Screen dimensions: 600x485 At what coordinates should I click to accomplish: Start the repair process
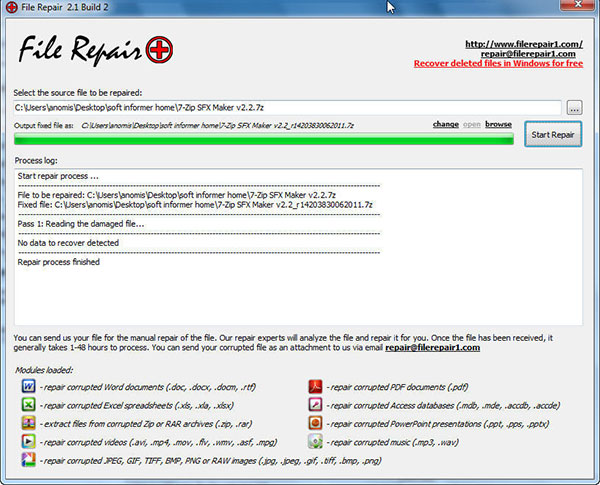click(553, 134)
